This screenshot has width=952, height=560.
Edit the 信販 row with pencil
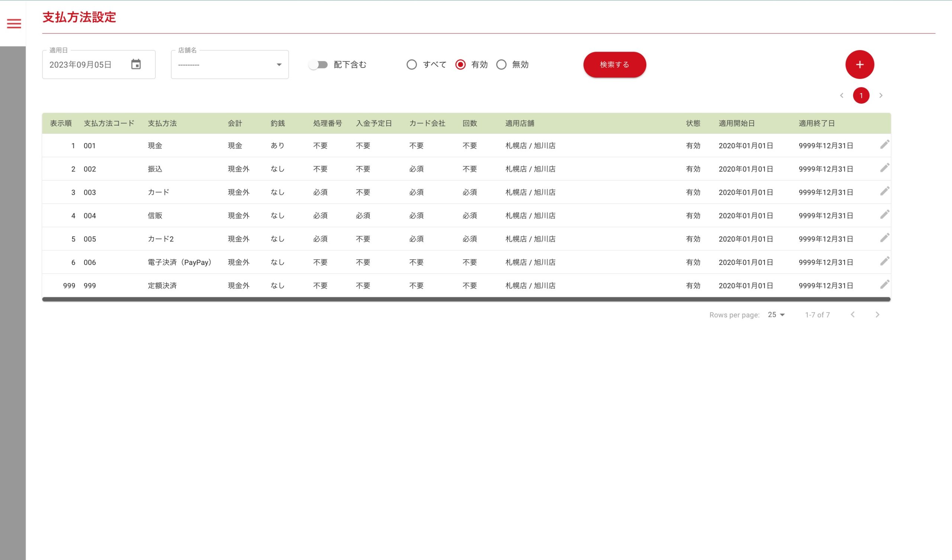(x=884, y=214)
